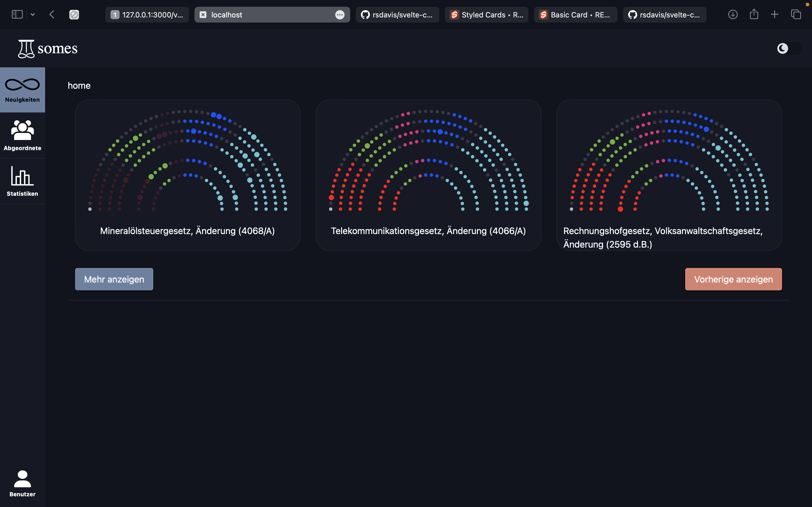Click the Mehr anzeigen button
Viewport: 812px width, 507px height.
point(114,279)
